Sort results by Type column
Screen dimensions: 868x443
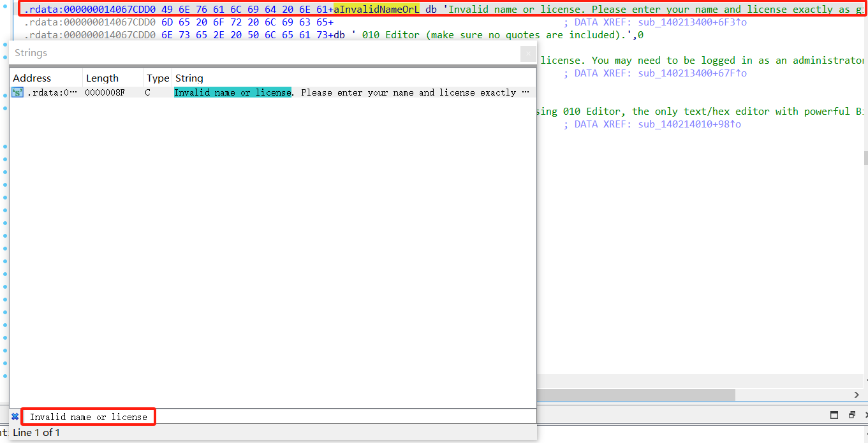pyautogui.click(x=158, y=78)
